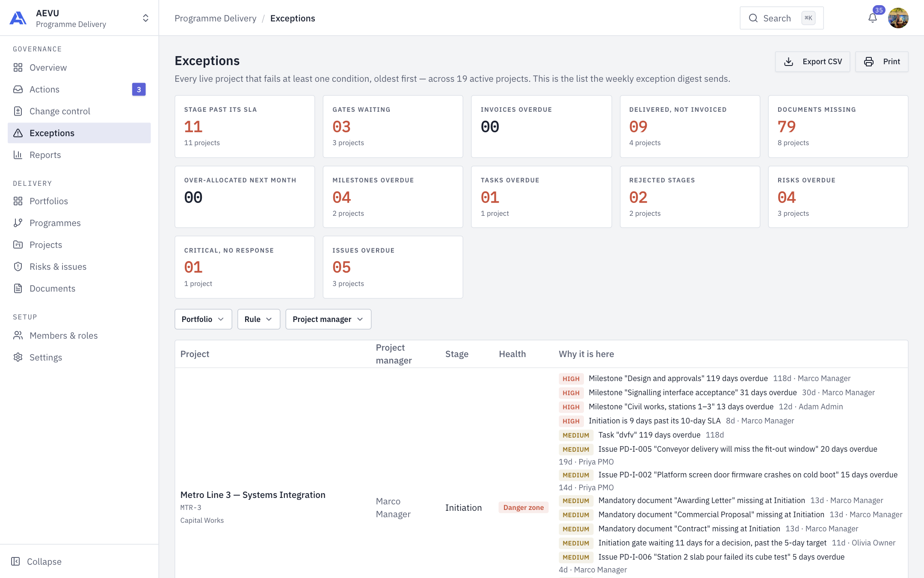Screen dimensions: 924x578
Task: Click the Exceptions warning triangle icon
Action: (18, 133)
